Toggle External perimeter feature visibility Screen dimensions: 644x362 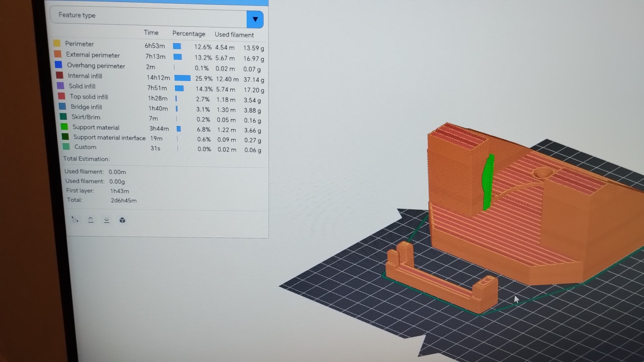coord(93,55)
